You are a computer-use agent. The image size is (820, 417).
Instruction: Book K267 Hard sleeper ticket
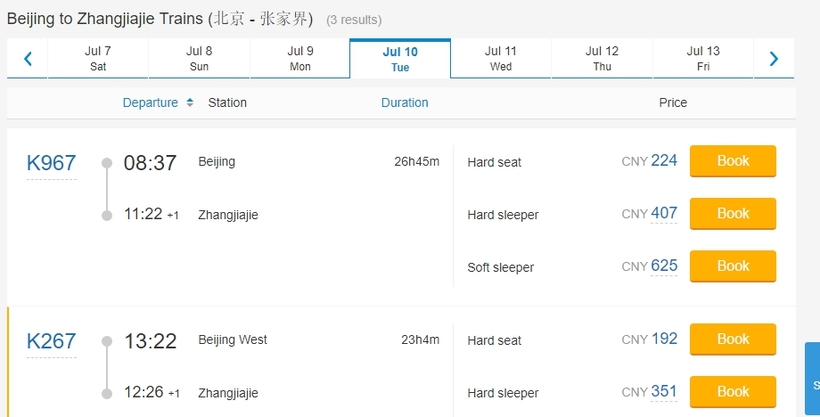pos(733,391)
